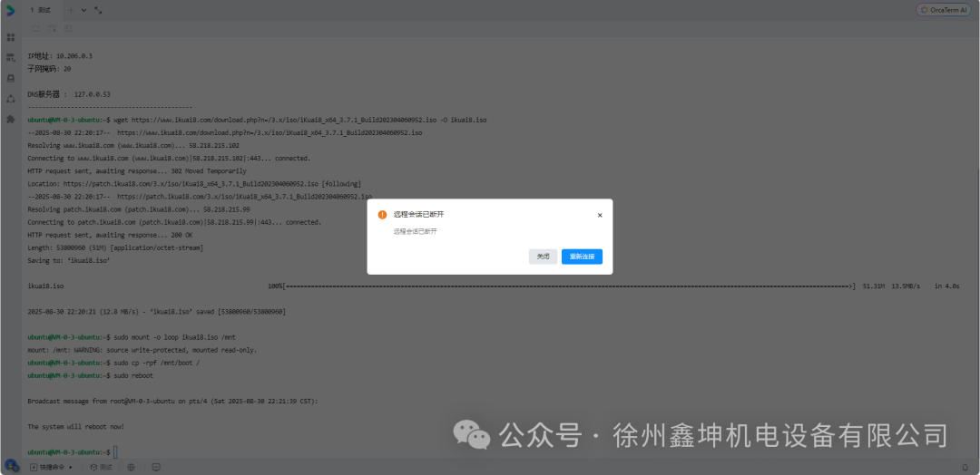
Task: Click the second terminal toolbar icon
Action: tap(52, 28)
